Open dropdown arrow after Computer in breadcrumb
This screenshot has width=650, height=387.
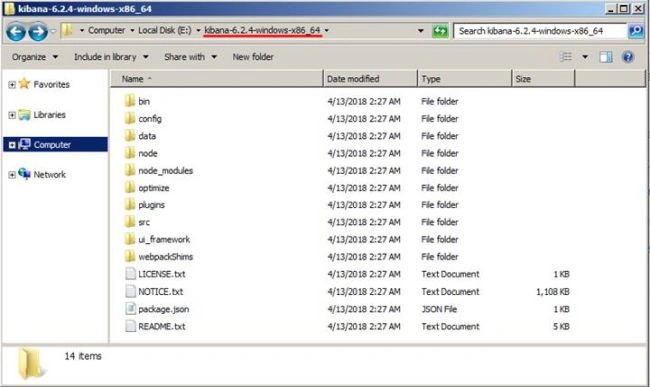click(132, 31)
